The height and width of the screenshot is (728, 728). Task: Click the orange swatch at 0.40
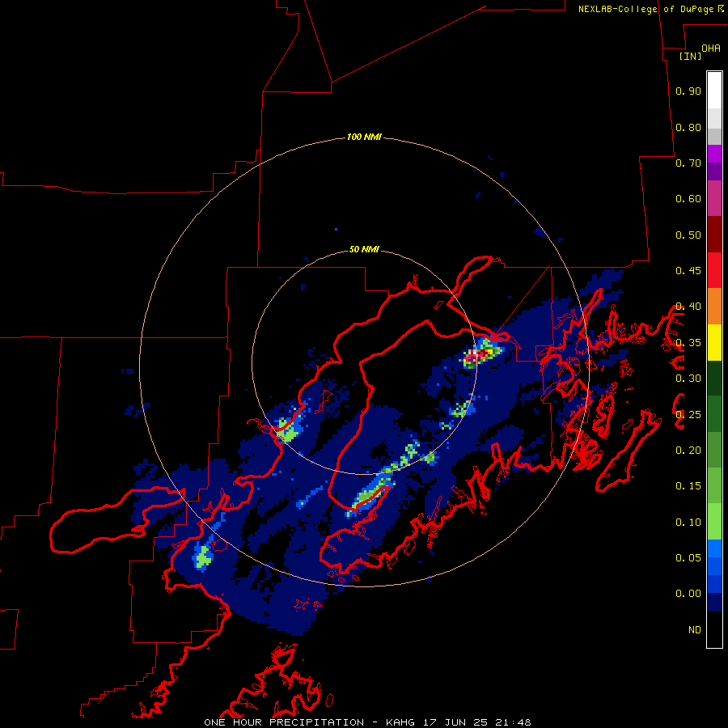[x=714, y=307]
